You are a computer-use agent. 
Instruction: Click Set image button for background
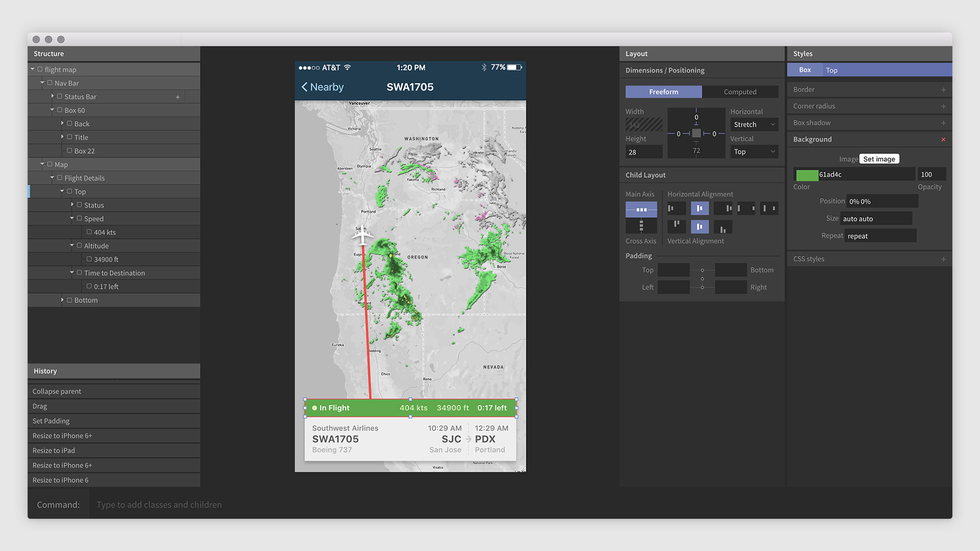879,158
